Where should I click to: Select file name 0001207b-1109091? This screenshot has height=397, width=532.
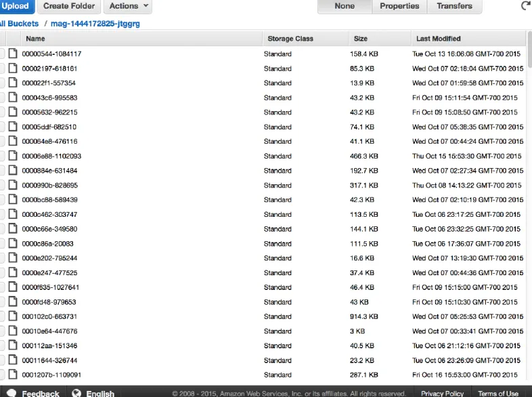tap(51, 375)
